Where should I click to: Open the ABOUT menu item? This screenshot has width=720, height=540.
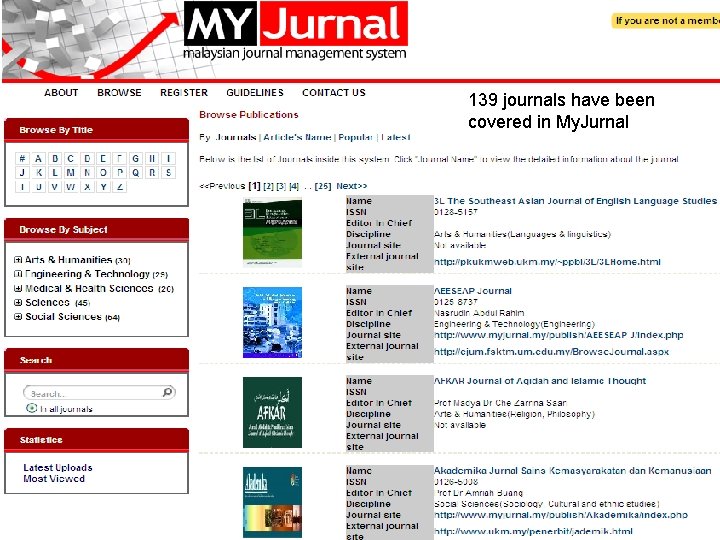[61, 93]
